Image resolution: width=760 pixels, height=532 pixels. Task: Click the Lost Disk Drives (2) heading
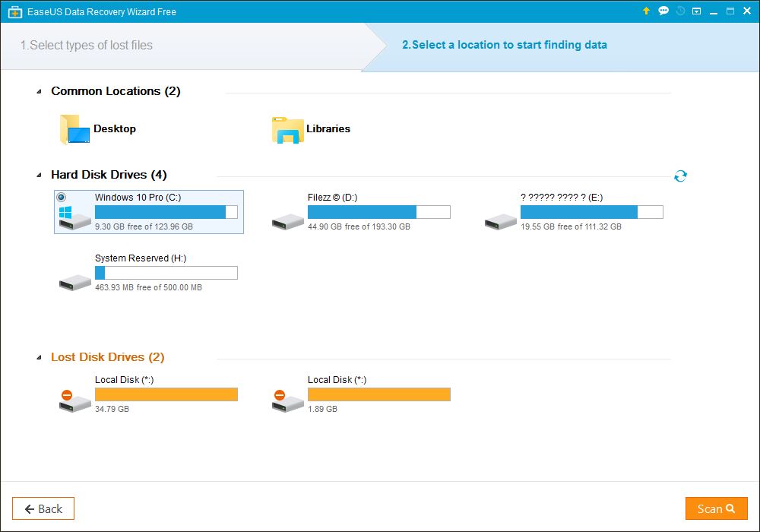point(108,357)
